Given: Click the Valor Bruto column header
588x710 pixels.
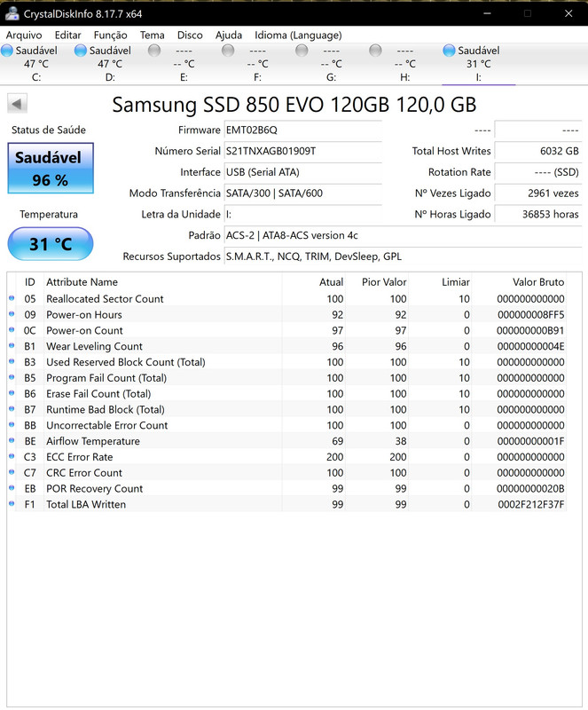Looking at the screenshot, I should click(519, 282).
